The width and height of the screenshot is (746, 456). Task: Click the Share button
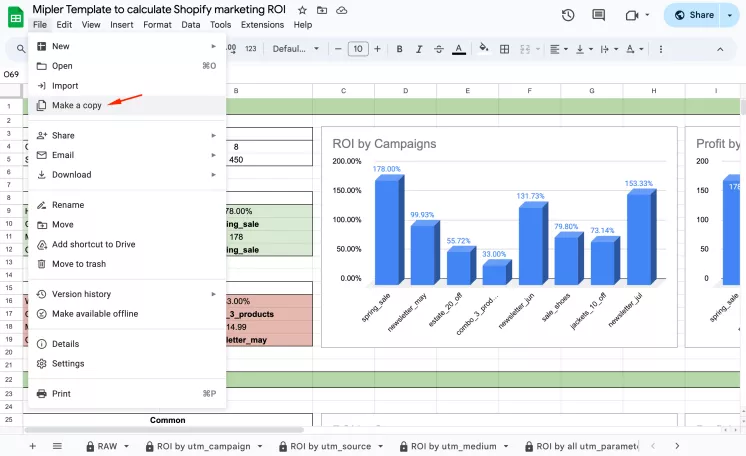pos(694,15)
